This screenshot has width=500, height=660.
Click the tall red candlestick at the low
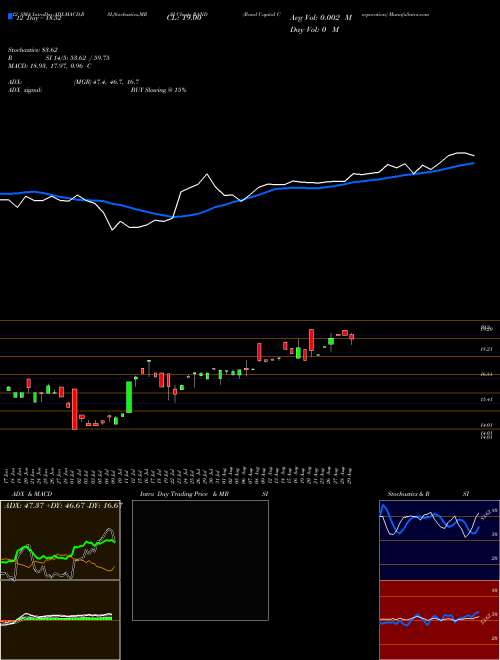click(x=74, y=409)
